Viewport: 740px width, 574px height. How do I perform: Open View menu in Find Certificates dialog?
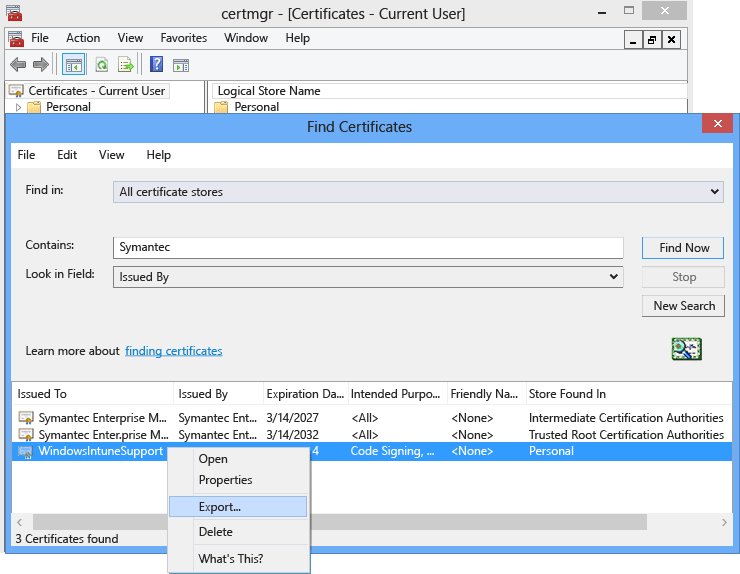[x=111, y=155]
